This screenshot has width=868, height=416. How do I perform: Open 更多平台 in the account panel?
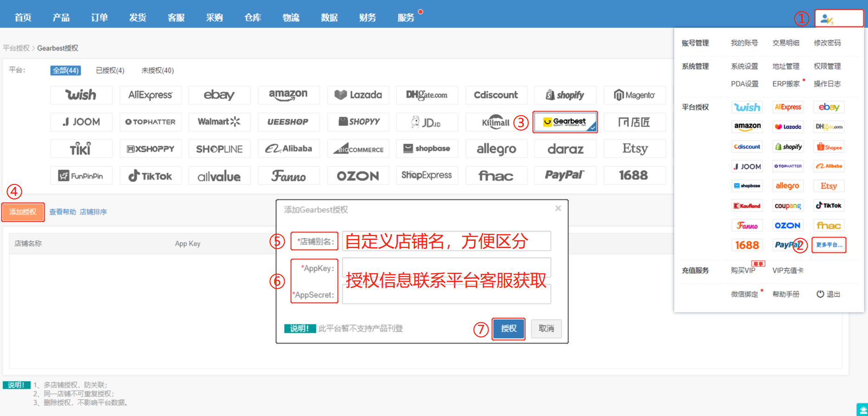click(x=829, y=245)
